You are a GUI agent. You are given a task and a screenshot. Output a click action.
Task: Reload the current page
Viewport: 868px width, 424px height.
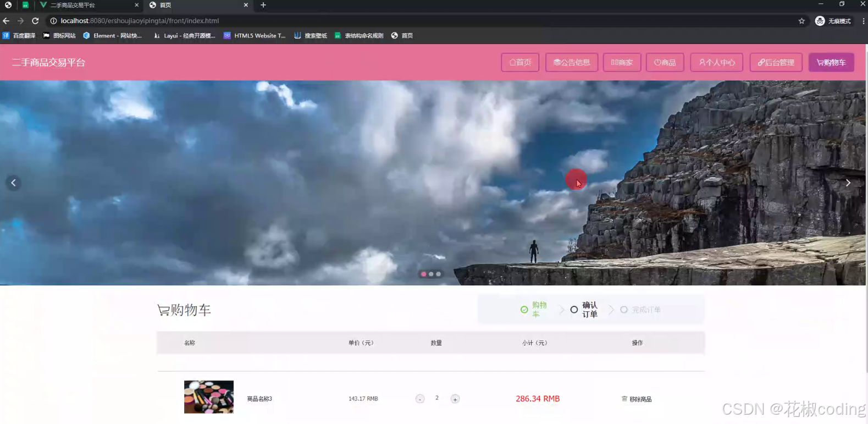pyautogui.click(x=35, y=21)
